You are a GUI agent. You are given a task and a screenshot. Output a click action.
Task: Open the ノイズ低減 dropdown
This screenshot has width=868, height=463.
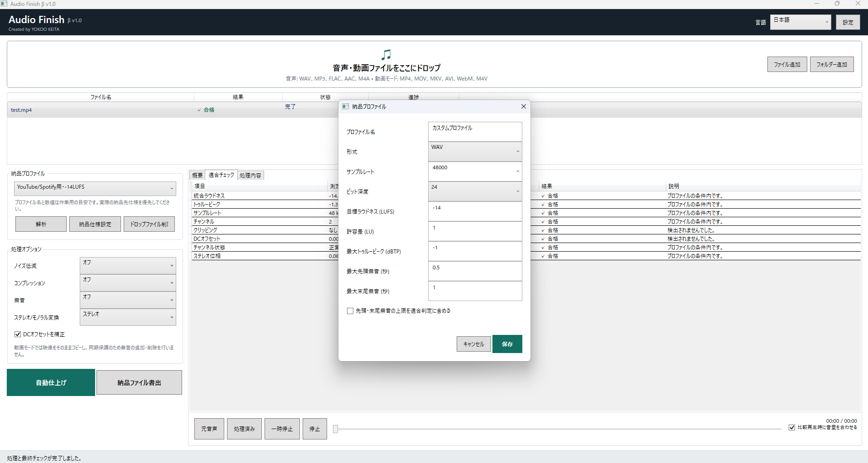tap(128, 266)
